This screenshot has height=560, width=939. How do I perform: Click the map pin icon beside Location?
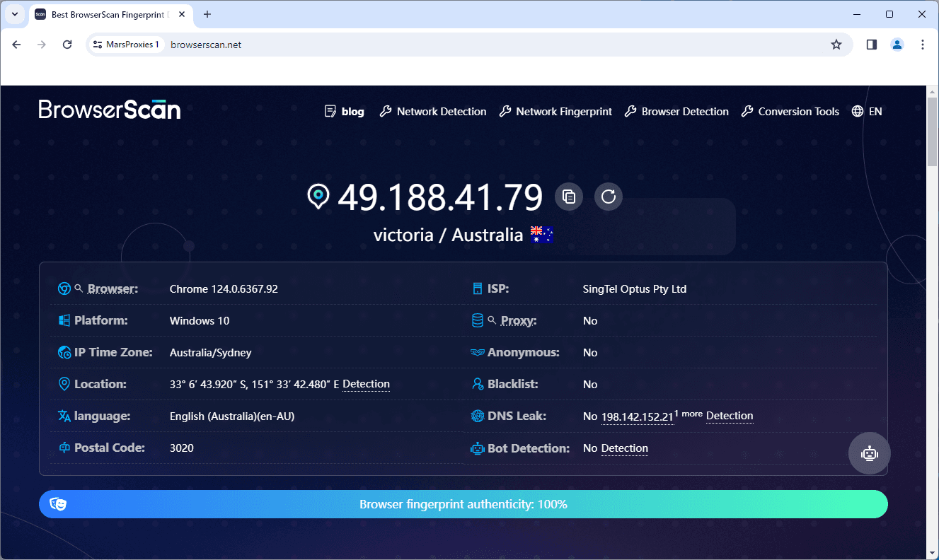pyautogui.click(x=64, y=384)
